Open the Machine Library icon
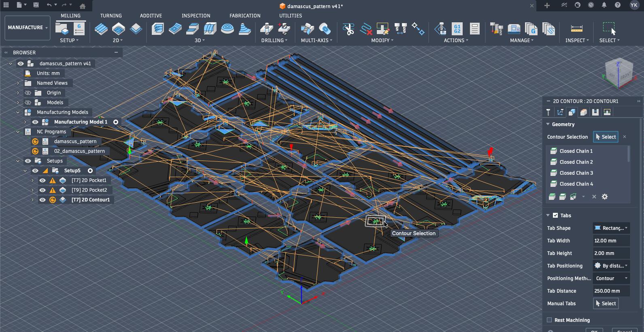This screenshot has height=332, width=644. [x=514, y=29]
